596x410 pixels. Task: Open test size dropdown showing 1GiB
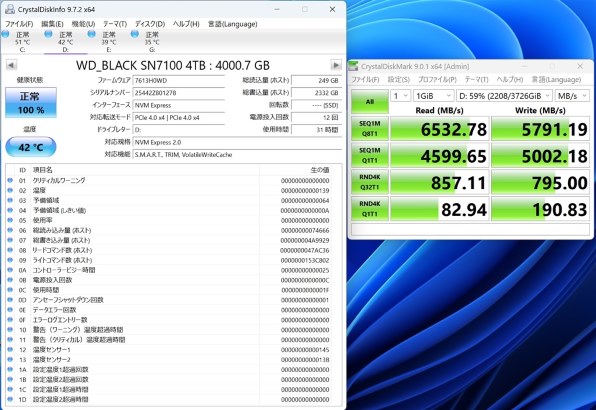click(433, 96)
